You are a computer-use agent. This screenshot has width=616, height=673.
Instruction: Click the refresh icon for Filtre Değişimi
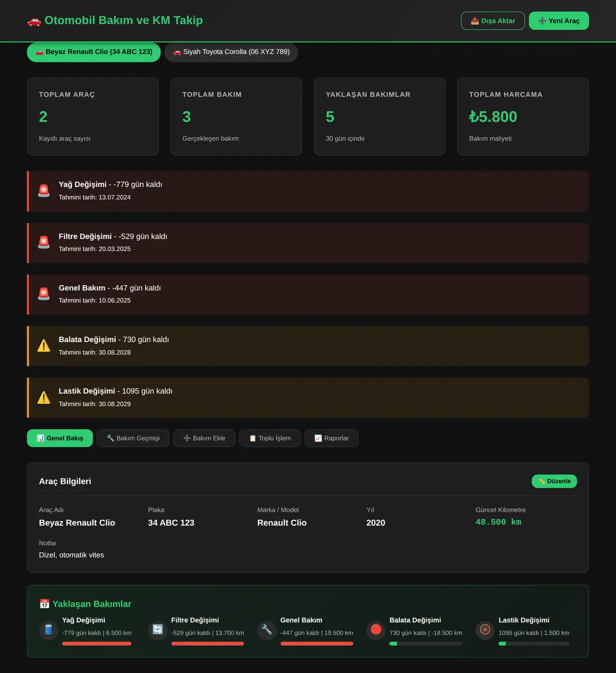[158, 630]
